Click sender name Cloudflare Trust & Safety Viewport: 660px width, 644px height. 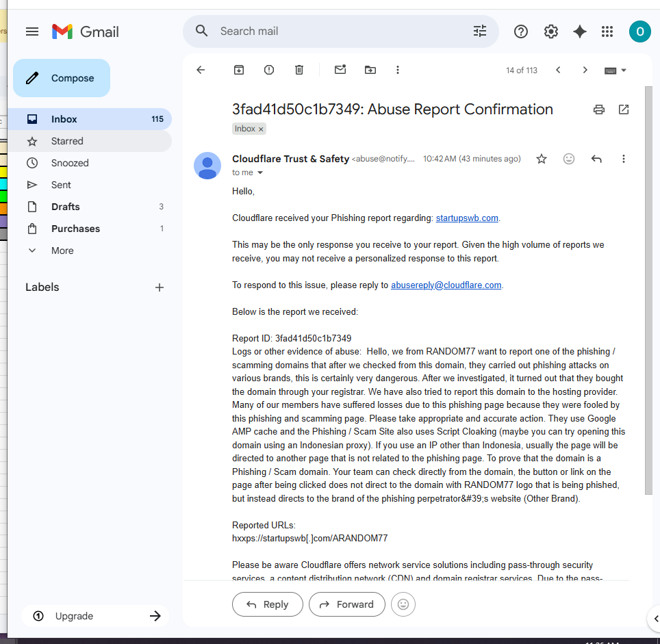[x=290, y=159]
